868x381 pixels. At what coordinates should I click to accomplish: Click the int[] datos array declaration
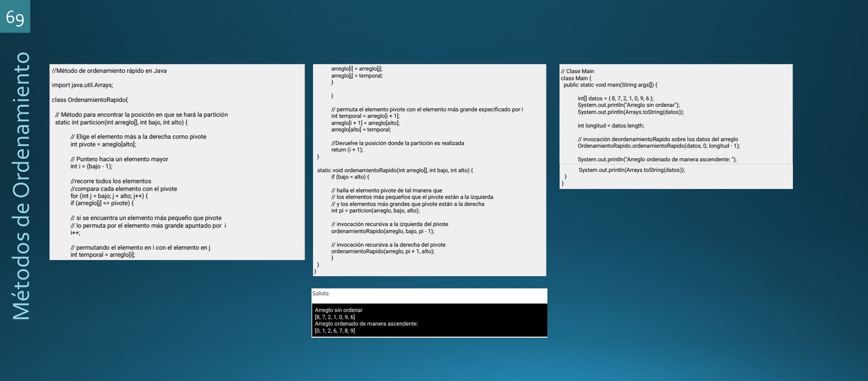[x=615, y=99]
